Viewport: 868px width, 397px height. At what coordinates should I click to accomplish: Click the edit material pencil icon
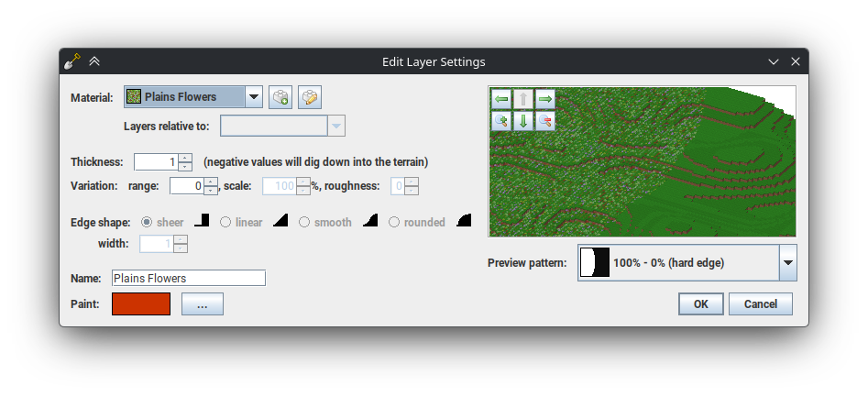310,97
